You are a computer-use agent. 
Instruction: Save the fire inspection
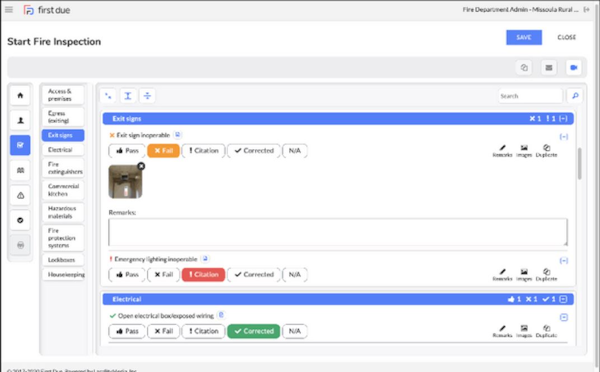pyautogui.click(x=524, y=38)
